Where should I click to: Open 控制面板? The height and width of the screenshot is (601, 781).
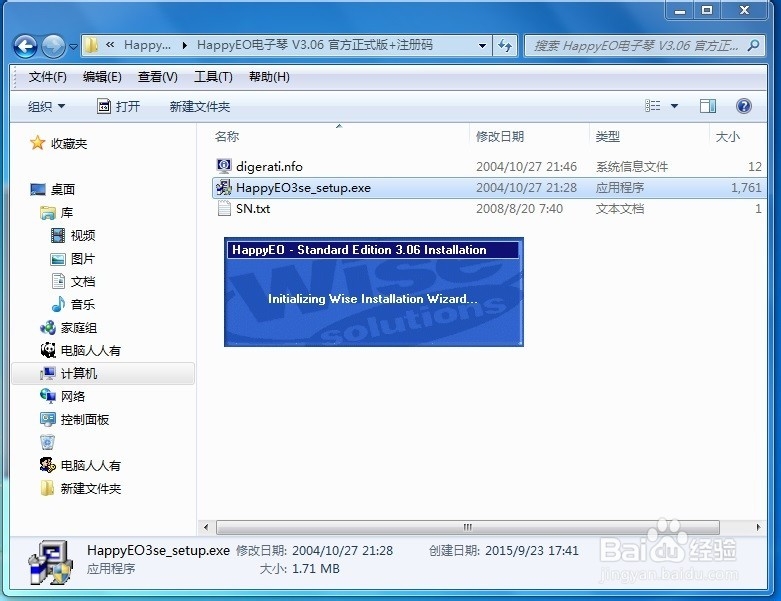click(x=85, y=420)
